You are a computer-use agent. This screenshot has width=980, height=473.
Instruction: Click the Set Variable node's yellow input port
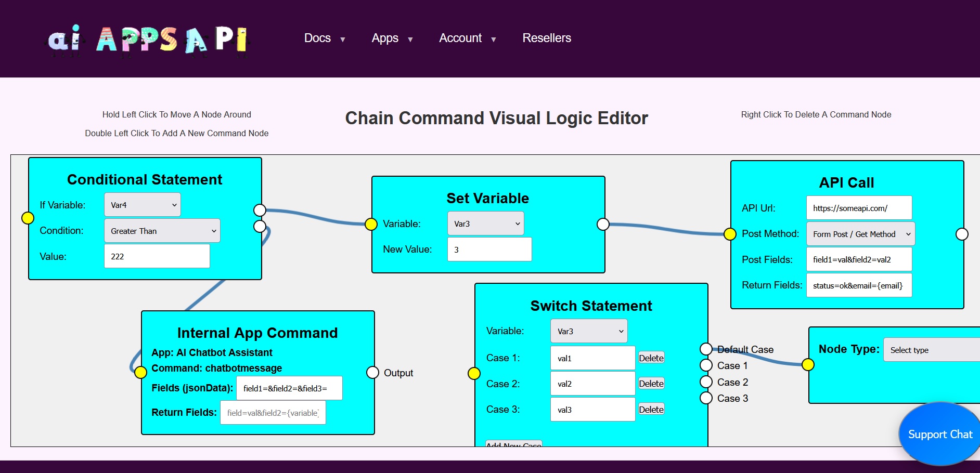click(371, 224)
